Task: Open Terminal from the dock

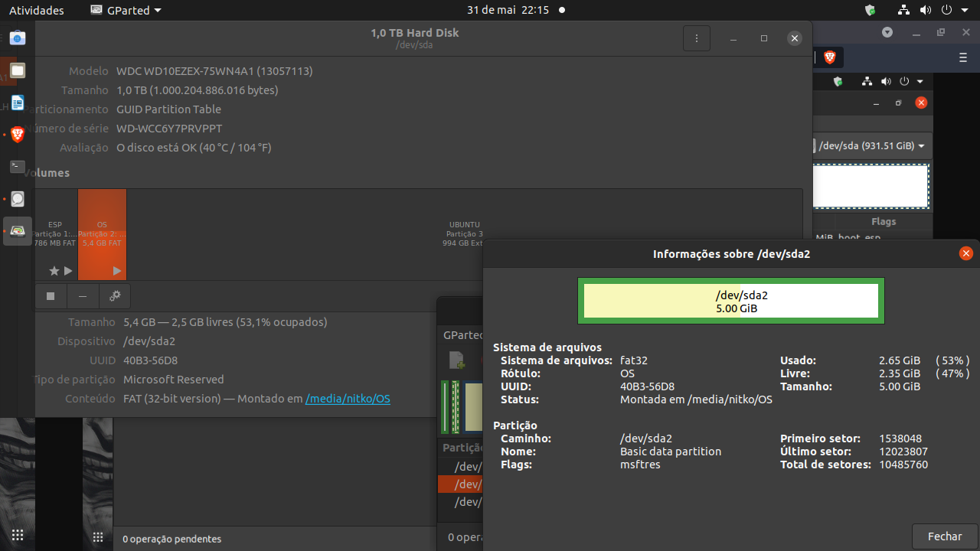Action: point(17,167)
